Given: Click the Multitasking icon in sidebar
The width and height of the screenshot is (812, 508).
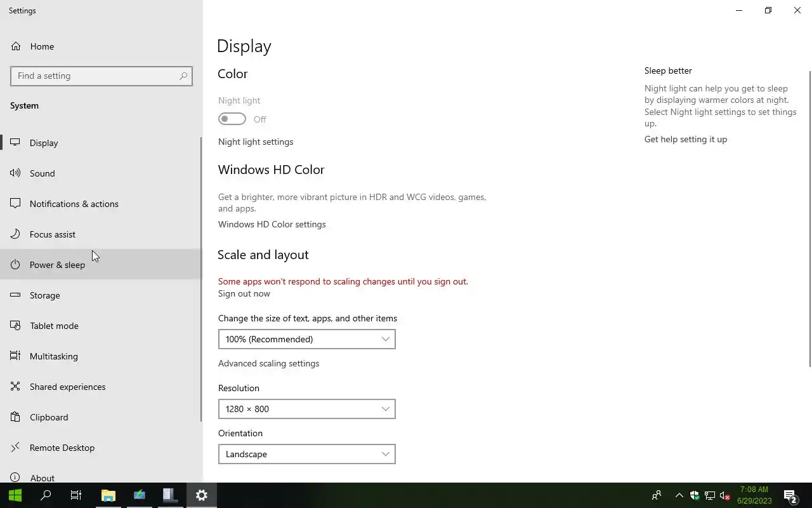Looking at the screenshot, I should point(15,356).
